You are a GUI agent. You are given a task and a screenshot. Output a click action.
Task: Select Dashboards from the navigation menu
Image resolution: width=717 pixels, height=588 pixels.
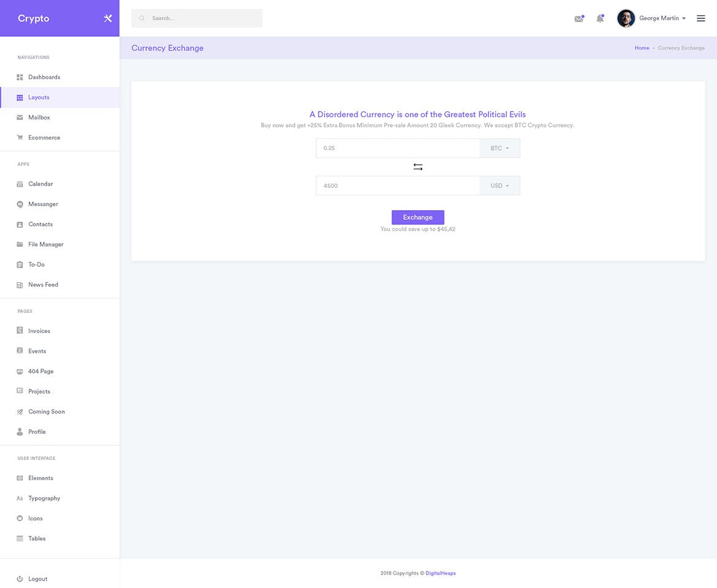pyautogui.click(x=44, y=77)
